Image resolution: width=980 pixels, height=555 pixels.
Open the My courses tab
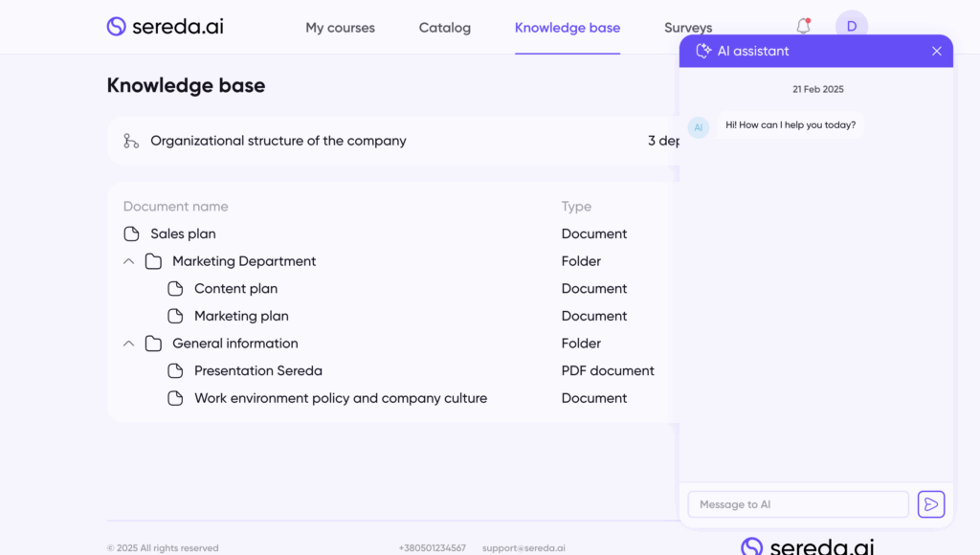click(340, 28)
